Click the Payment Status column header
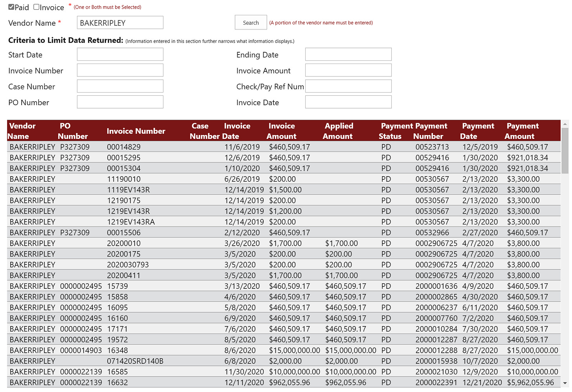 coord(396,131)
